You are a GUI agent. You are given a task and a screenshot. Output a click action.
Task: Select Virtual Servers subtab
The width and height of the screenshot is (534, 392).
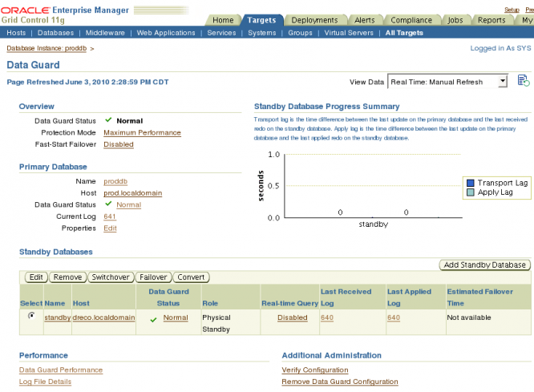(x=349, y=33)
